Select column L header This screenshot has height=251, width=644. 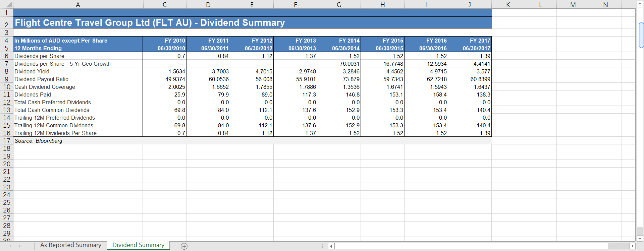(x=540, y=5)
